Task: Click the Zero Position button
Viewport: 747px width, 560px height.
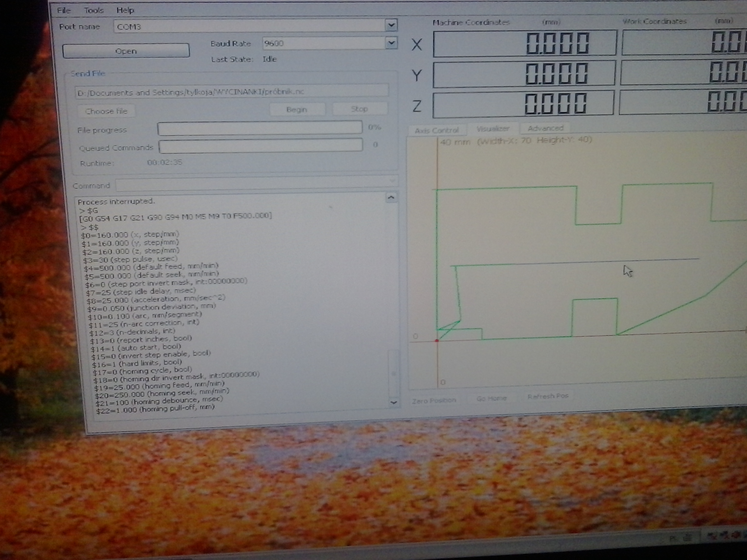Action: (434, 401)
